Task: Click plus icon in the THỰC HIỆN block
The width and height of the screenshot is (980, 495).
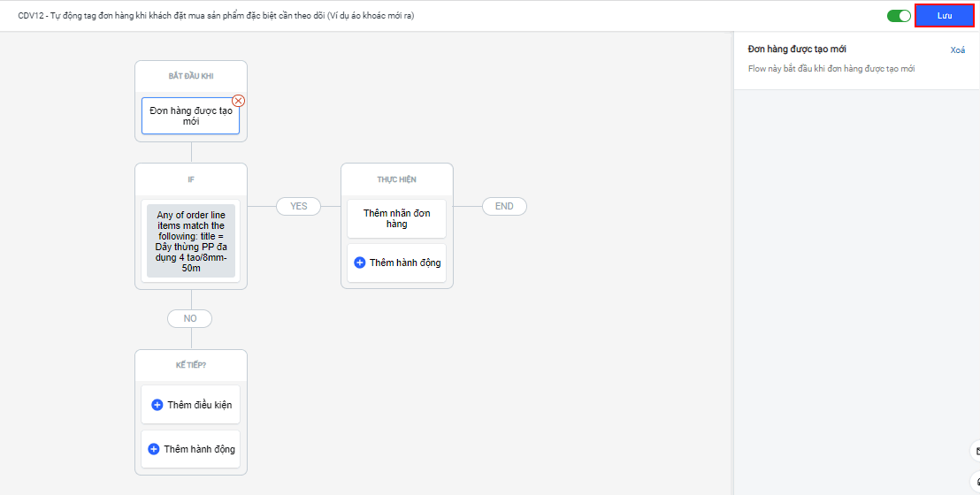Action: click(360, 263)
